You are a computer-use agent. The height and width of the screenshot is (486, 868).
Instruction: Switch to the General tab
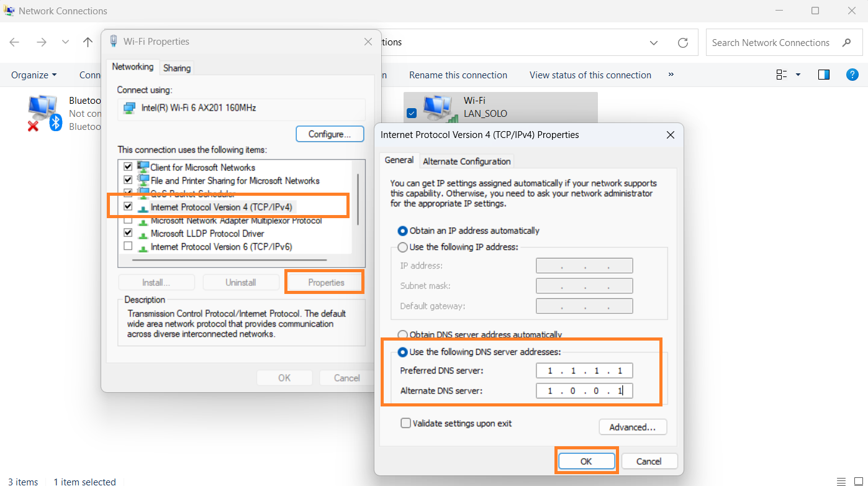tap(399, 160)
